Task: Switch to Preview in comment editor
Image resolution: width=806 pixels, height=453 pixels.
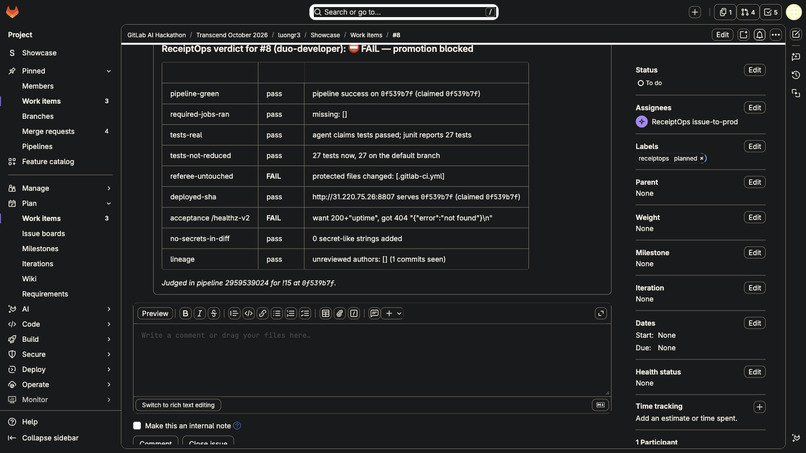Action: tap(155, 313)
